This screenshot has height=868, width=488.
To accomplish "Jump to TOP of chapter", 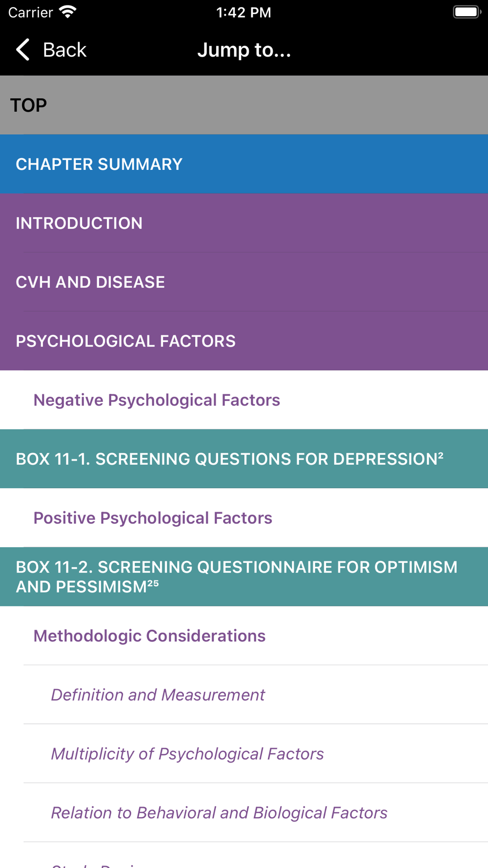I will point(244,105).
